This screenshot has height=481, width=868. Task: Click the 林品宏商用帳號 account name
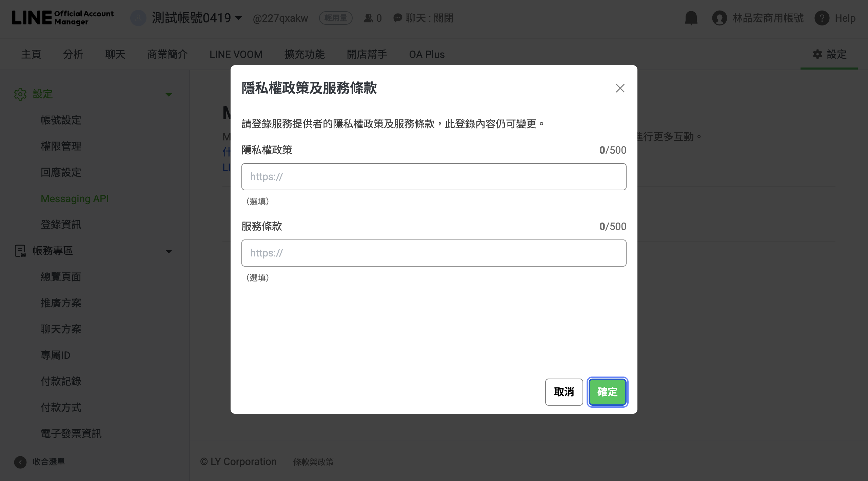pos(768,18)
